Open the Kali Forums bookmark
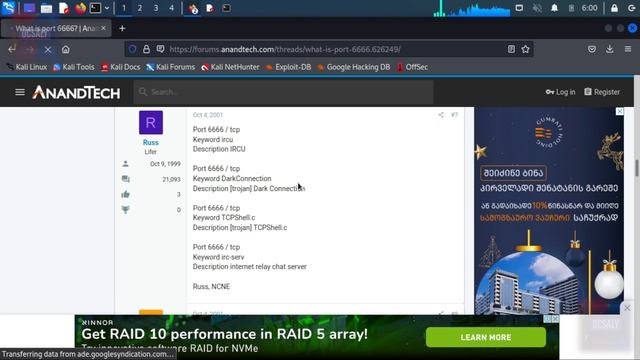 click(x=171, y=67)
